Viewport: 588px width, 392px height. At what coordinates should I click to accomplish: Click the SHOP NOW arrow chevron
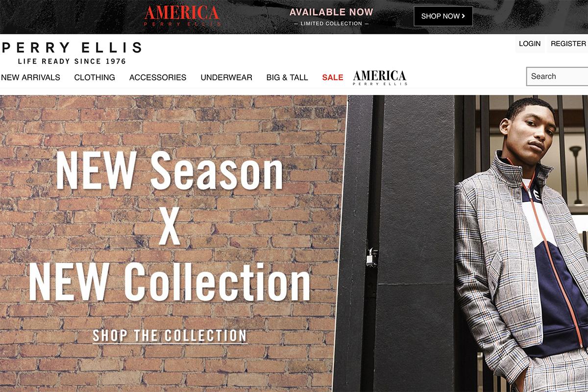(463, 16)
